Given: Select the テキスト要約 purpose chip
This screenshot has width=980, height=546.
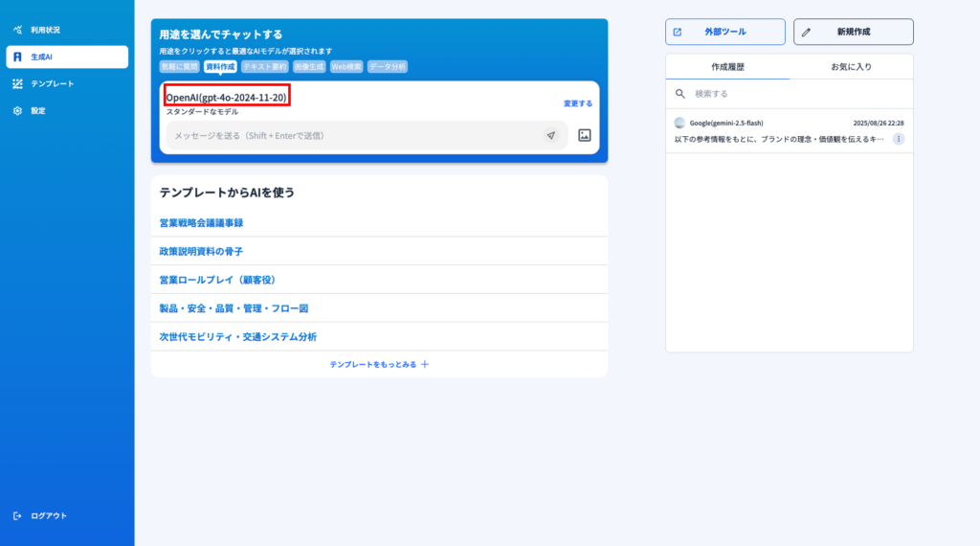Looking at the screenshot, I should (x=264, y=67).
